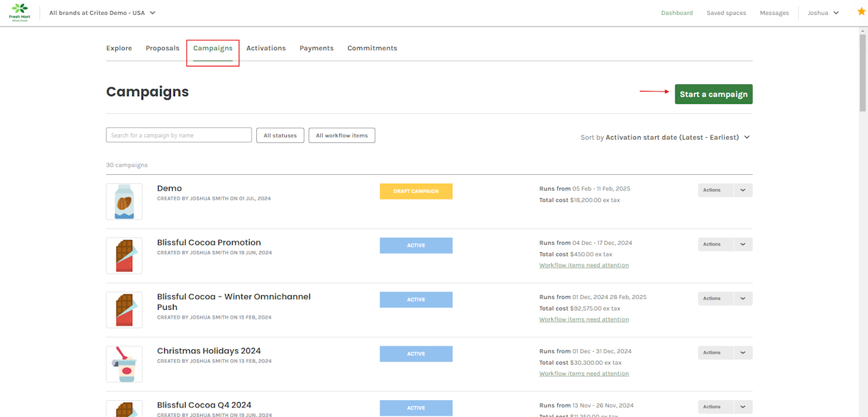Open the brand selector dropdown
Image resolution: width=868 pixels, height=417 pixels.
click(x=102, y=13)
